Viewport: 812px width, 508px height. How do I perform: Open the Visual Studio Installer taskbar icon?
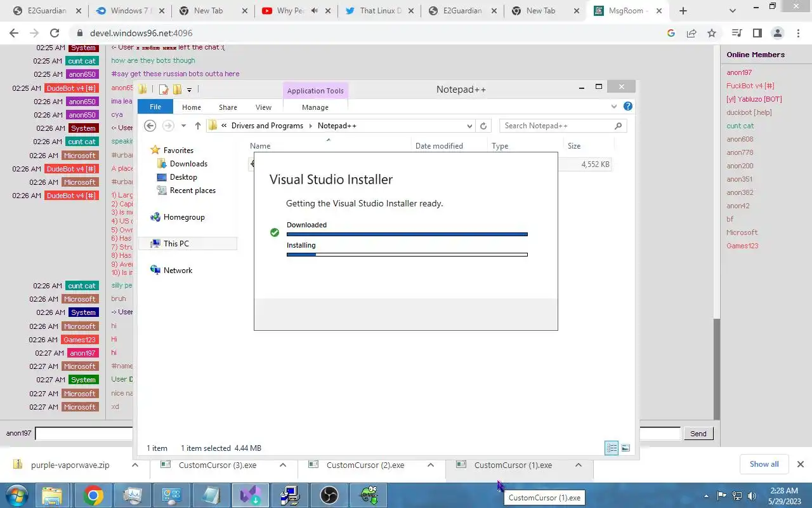(251, 495)
